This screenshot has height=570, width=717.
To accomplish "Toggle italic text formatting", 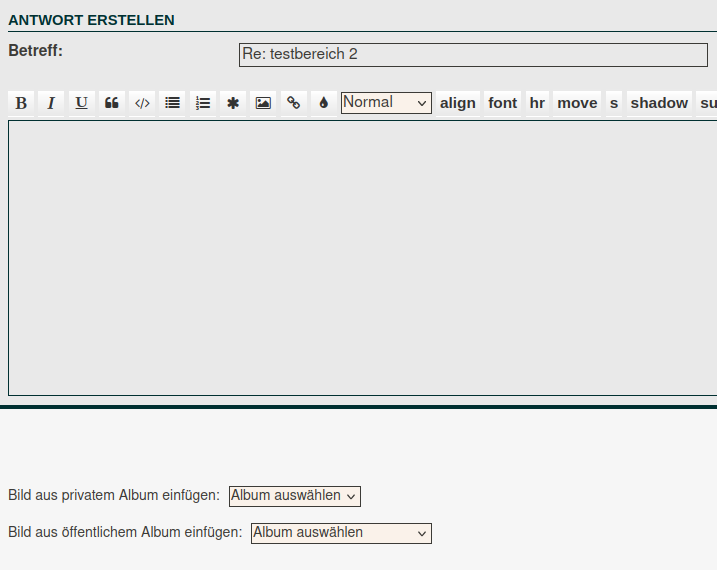I will click(x=51, y=103).
